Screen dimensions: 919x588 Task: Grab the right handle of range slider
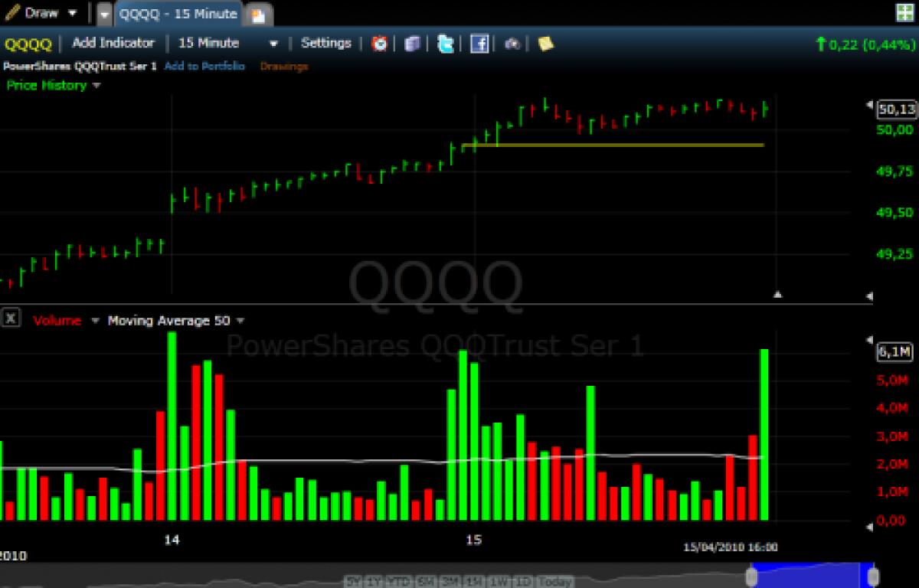point(872,577)
